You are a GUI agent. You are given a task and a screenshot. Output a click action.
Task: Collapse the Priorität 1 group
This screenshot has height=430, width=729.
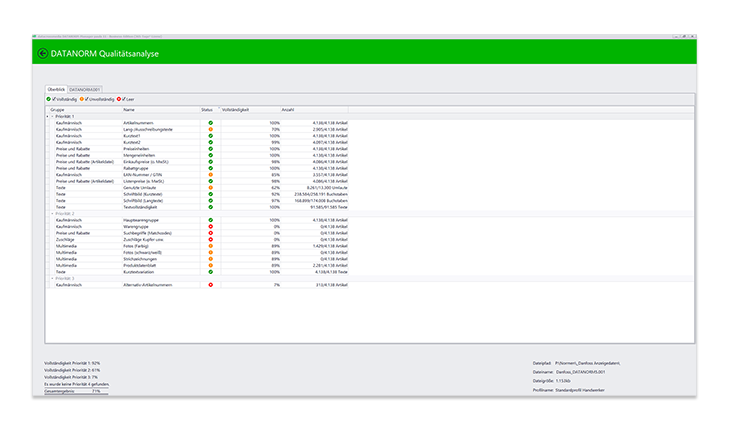[52, 116]
